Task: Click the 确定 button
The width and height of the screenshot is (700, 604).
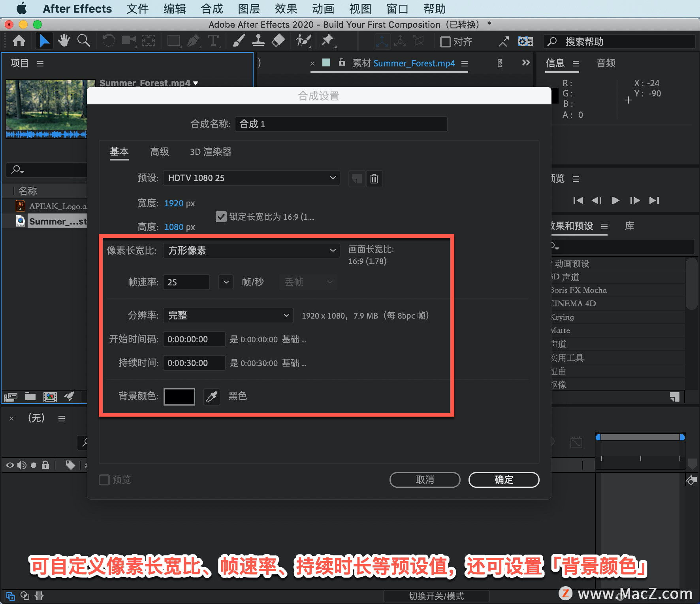Action: pos(504,480)
